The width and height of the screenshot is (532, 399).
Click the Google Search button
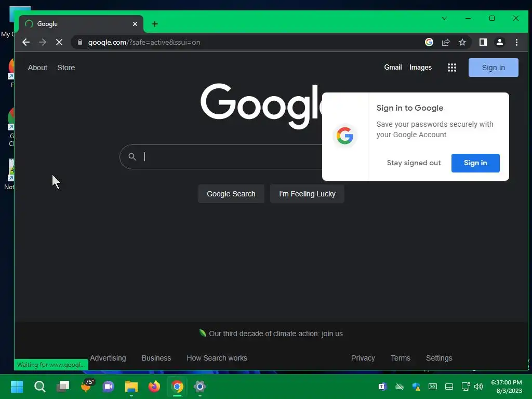click(231, 194)
